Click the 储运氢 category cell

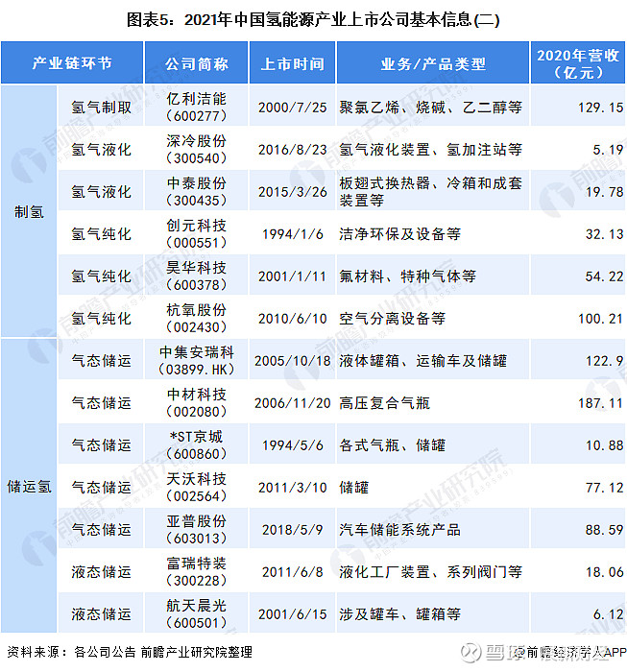click(x=29, y=486)
